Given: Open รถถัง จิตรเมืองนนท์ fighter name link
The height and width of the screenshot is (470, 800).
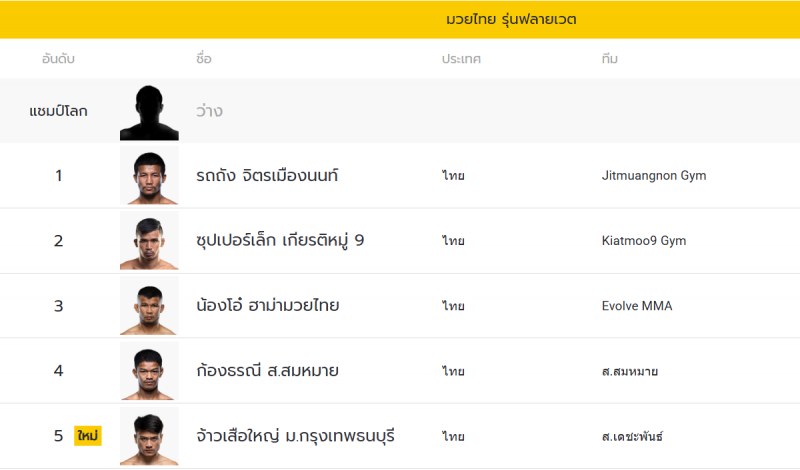Looking at the screenshot, I should click(268, 176).
